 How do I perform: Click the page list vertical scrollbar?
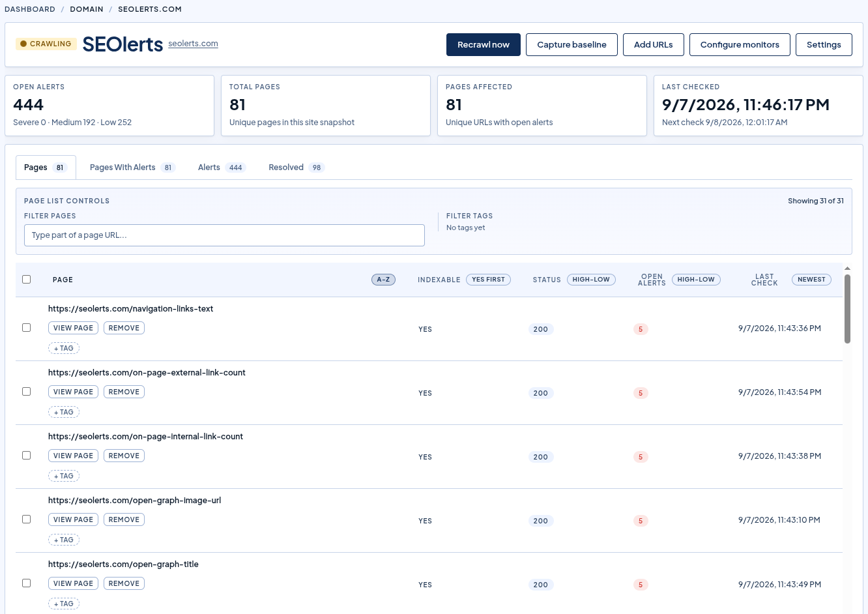pos(847,308)
